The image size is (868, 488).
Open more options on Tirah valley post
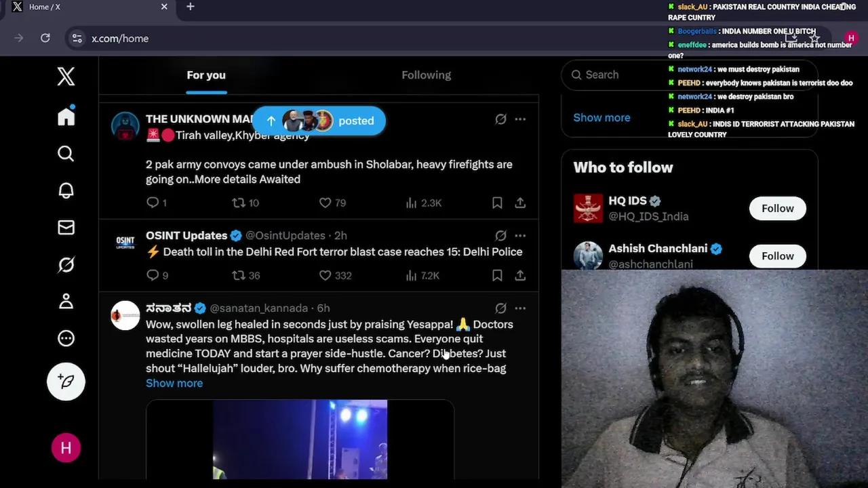pyautogui.click(x=520, y=119)
